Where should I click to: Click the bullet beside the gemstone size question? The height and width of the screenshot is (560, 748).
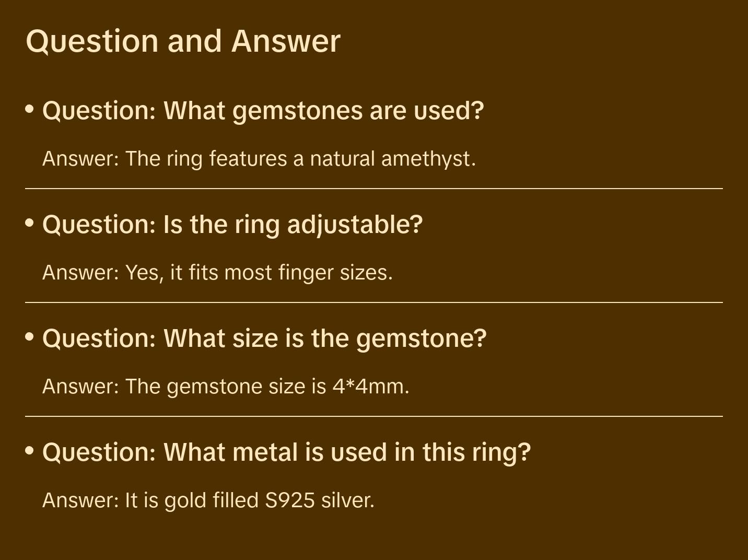pos(30,337)
